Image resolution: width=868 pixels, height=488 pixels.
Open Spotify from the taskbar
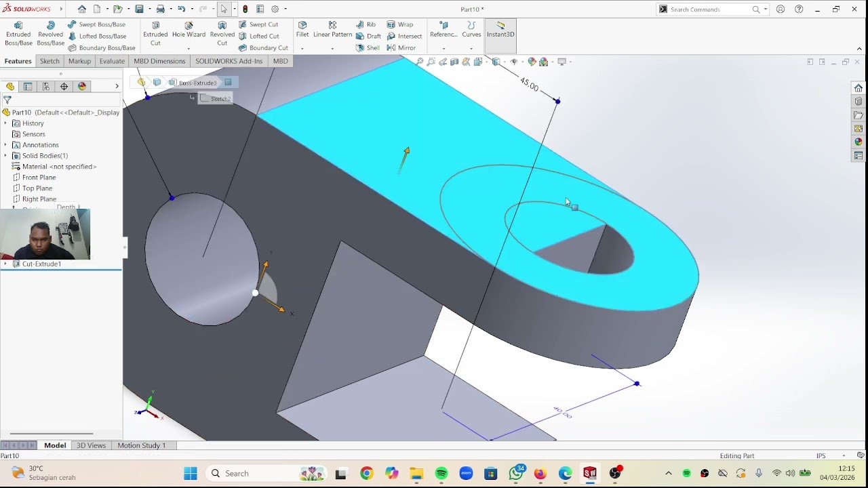click(x=441, y=473)
